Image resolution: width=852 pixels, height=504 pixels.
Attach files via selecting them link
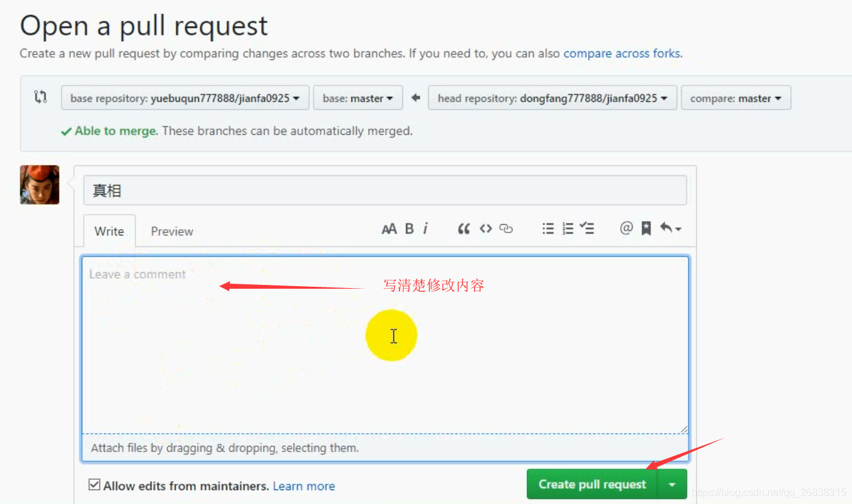point(320,448)
